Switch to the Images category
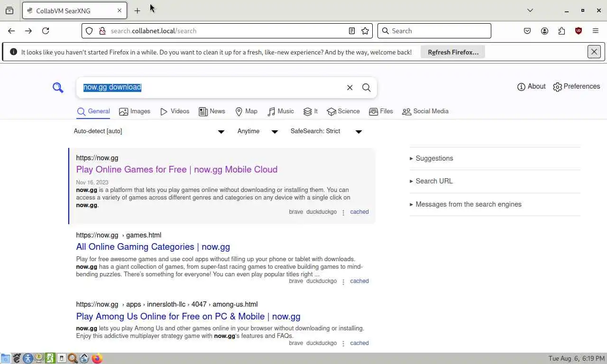Image resolution: width=607 pixels, height=364 pixels. pyautogui.click(x=135, y=111)
